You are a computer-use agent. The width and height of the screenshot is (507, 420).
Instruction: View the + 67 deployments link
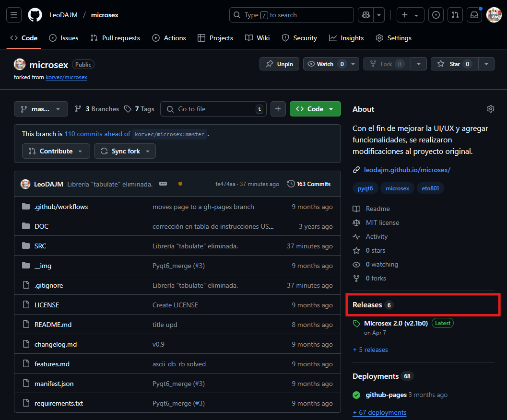click(379, 412)
